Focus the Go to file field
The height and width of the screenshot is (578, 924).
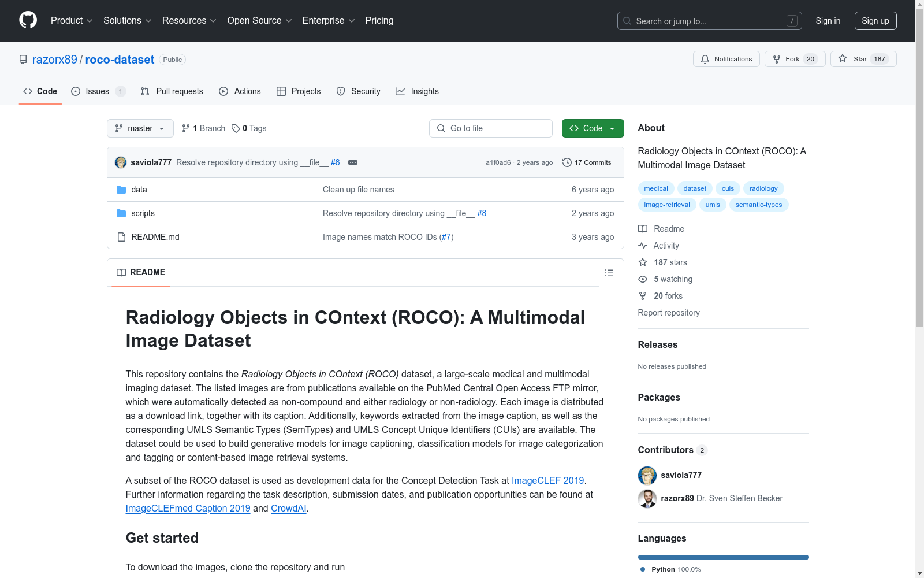click(491, 128)
